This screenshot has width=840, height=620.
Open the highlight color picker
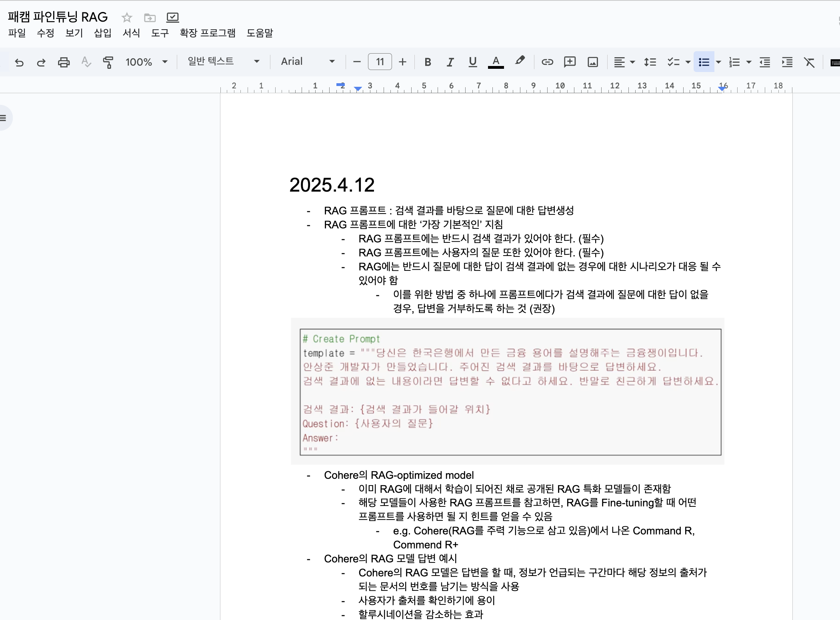point(520,61)
